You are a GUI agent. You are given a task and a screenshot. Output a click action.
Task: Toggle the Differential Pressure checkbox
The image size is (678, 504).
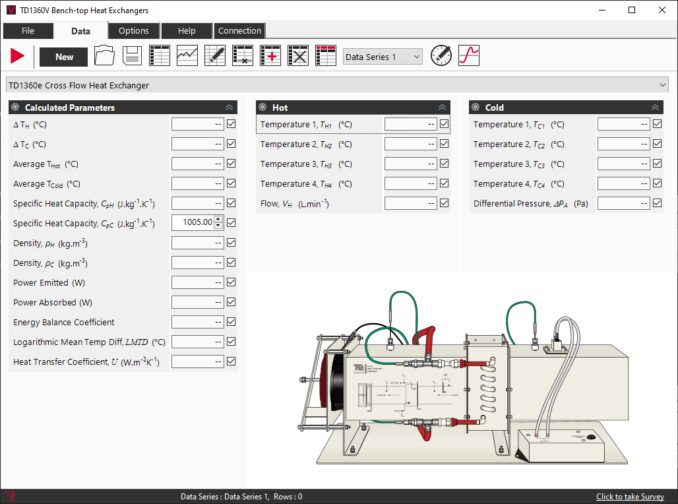tap(657, 203)
